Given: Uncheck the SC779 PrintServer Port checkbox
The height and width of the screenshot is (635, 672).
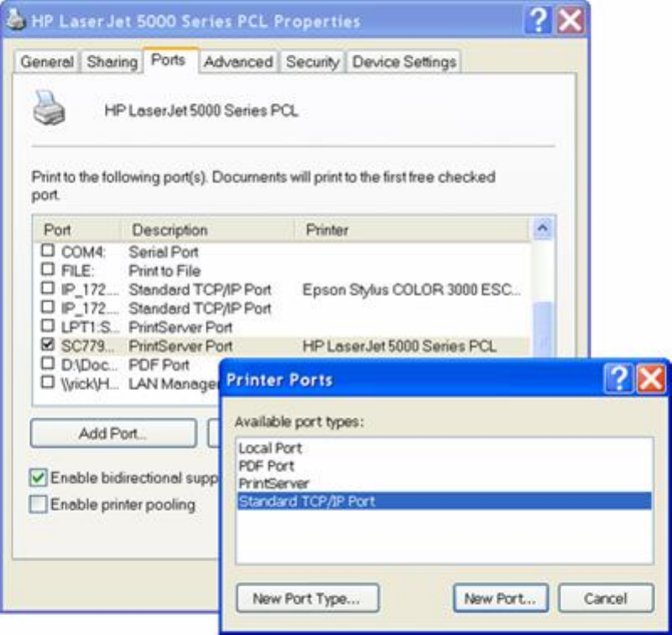Looking at the screenshot, I should pos(48,345).
